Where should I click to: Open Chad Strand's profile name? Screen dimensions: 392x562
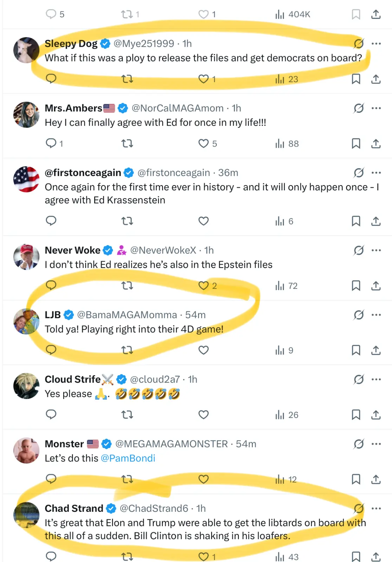pyautogui.click(x=74, y=508)
